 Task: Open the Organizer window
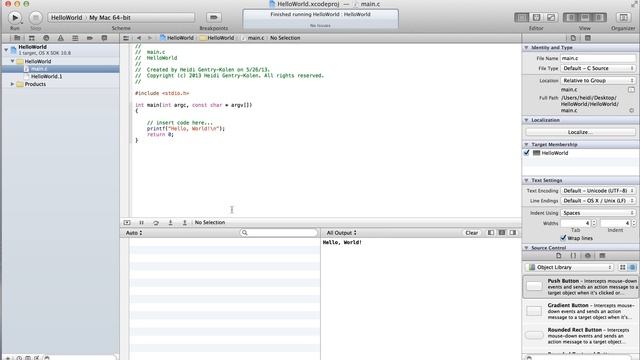coord(623,17)
